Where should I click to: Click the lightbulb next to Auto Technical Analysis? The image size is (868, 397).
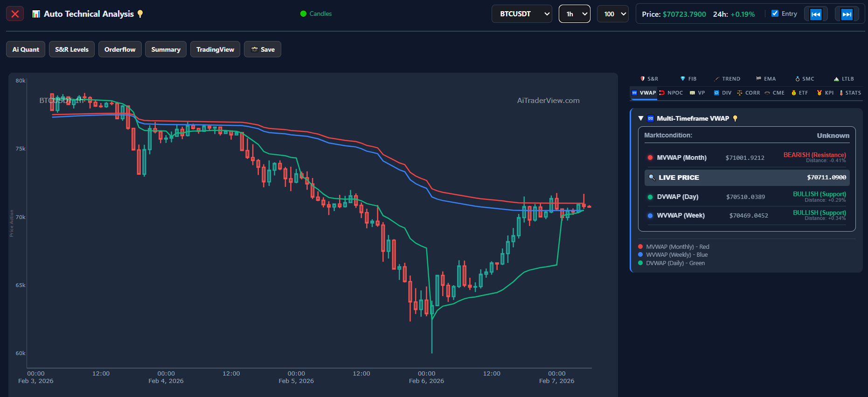pos(140,14)
